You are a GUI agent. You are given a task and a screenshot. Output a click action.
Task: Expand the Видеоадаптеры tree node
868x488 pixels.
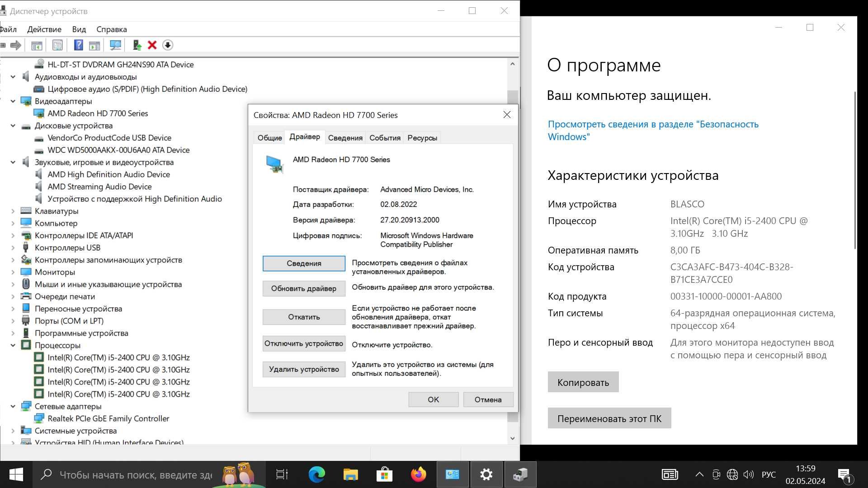13,101
